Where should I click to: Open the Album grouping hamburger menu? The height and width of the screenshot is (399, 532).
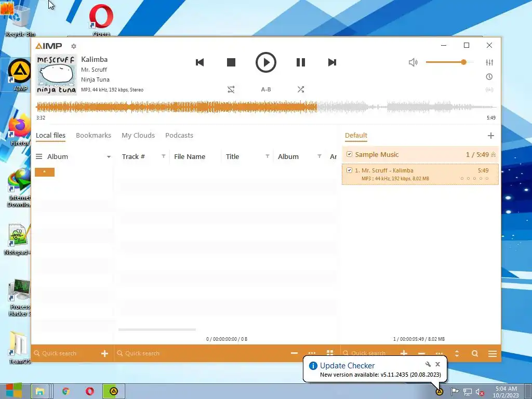point(39,156)
